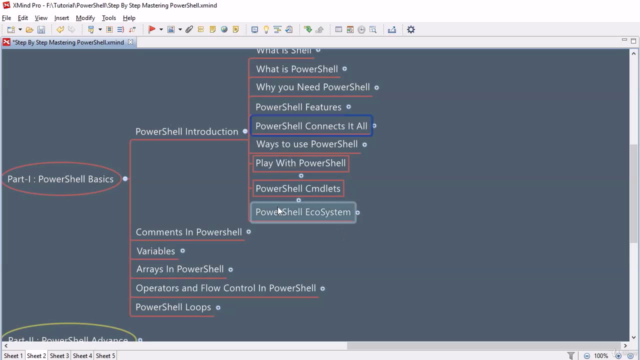The image size is (640, 360).
Task: Zoom in with the plus button beside 100%
Action: [618, 356]
